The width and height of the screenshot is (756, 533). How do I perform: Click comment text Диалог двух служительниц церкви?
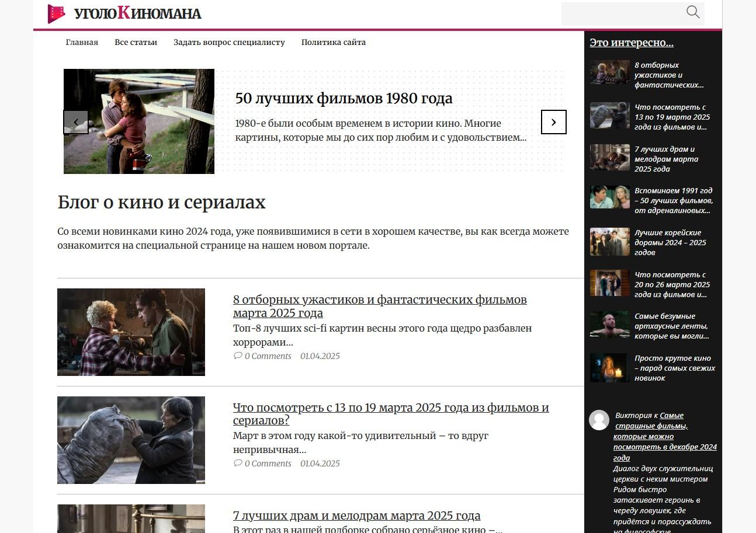tap(663, 500)
